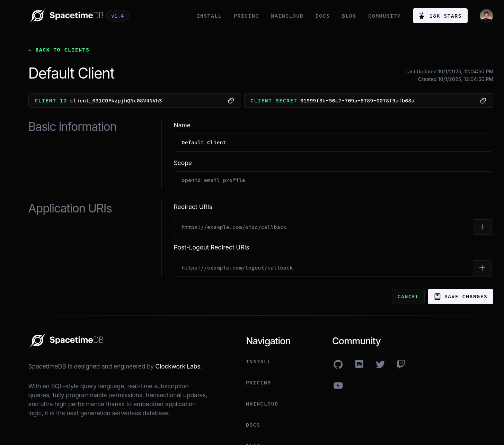Copy the Client Secret using its copy icon
The width and height of the screenshot is (504, 445).
click(x=483, y=100)
